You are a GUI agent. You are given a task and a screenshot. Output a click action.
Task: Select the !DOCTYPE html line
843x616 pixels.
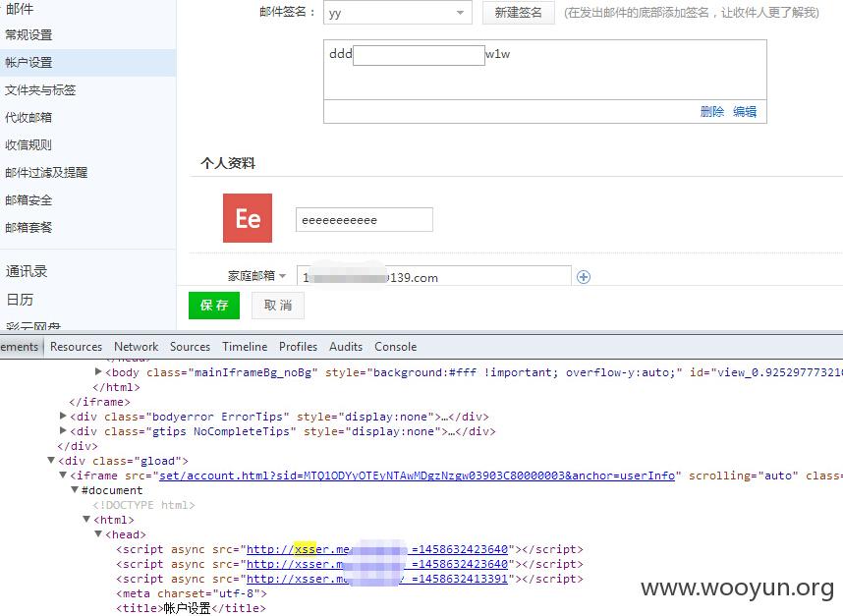click(143, 505)
